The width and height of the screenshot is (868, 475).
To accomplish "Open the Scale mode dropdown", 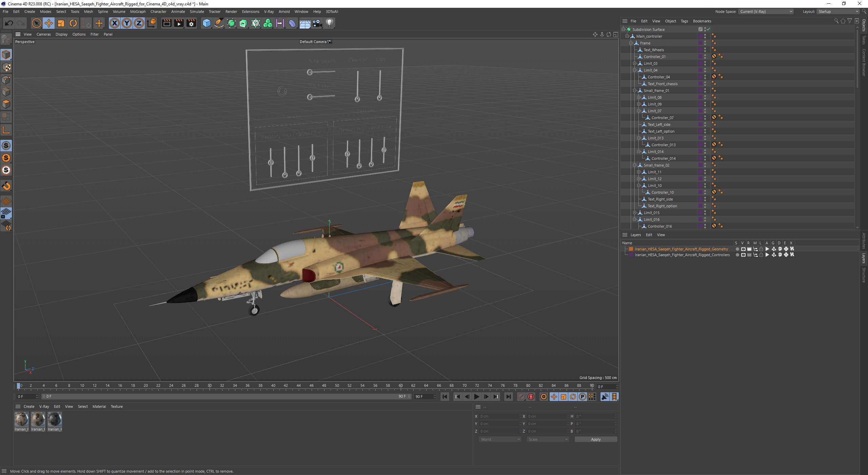I will (x=548, y=439).
